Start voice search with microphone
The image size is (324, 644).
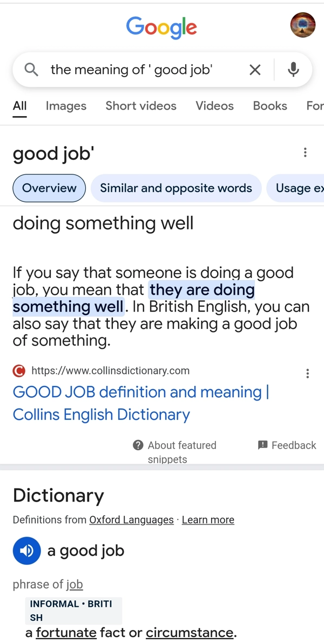click(x=293, y=69)
